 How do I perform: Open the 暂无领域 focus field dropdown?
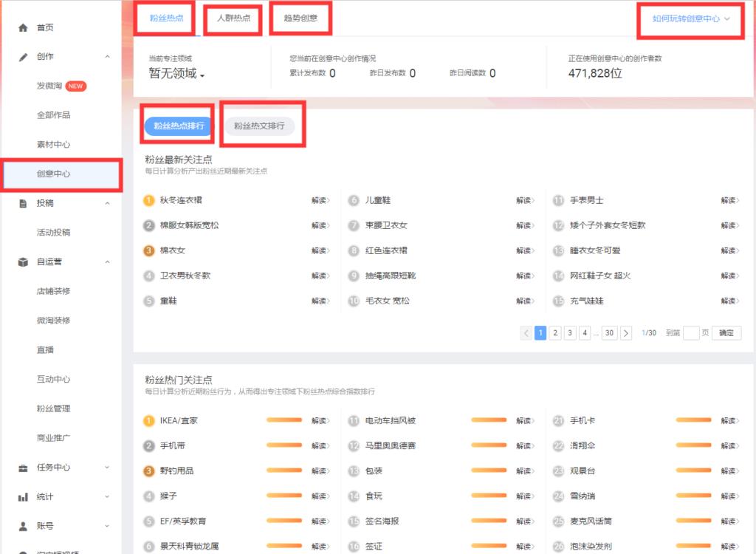tap(176, 73)
